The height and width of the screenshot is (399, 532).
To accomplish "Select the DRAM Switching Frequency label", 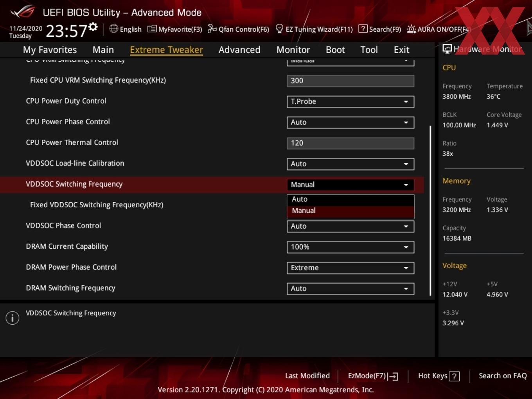I will tap(70, 288).
